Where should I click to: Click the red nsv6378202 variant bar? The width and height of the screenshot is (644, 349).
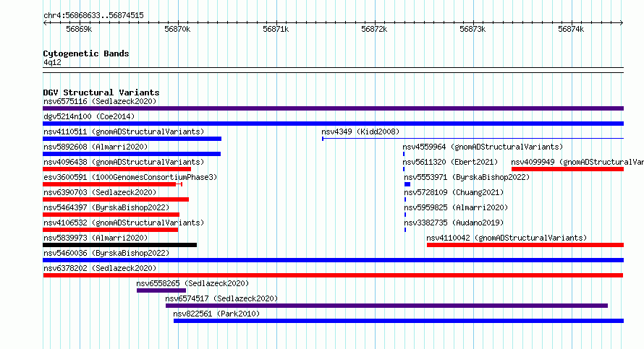point(333,275)
